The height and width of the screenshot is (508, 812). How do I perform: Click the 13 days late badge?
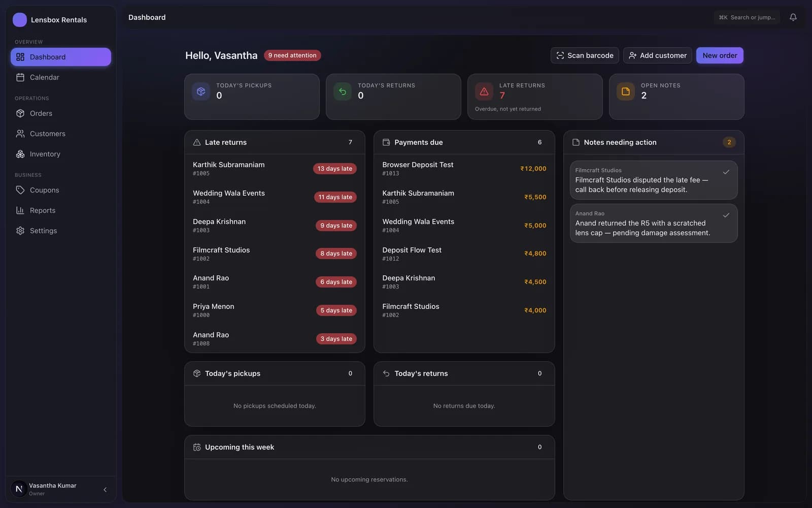pyautogui.click(x=335, y=169)
